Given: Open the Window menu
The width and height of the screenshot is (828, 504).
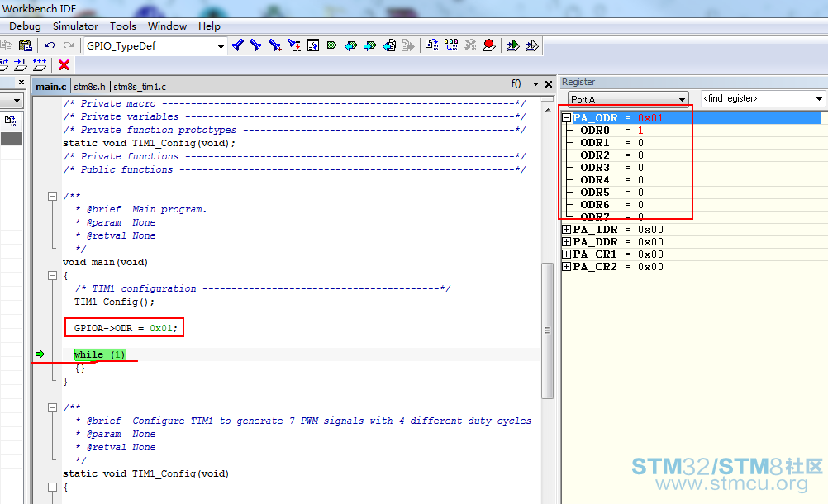Looking at the screenshot, I should tap(168, 26).
